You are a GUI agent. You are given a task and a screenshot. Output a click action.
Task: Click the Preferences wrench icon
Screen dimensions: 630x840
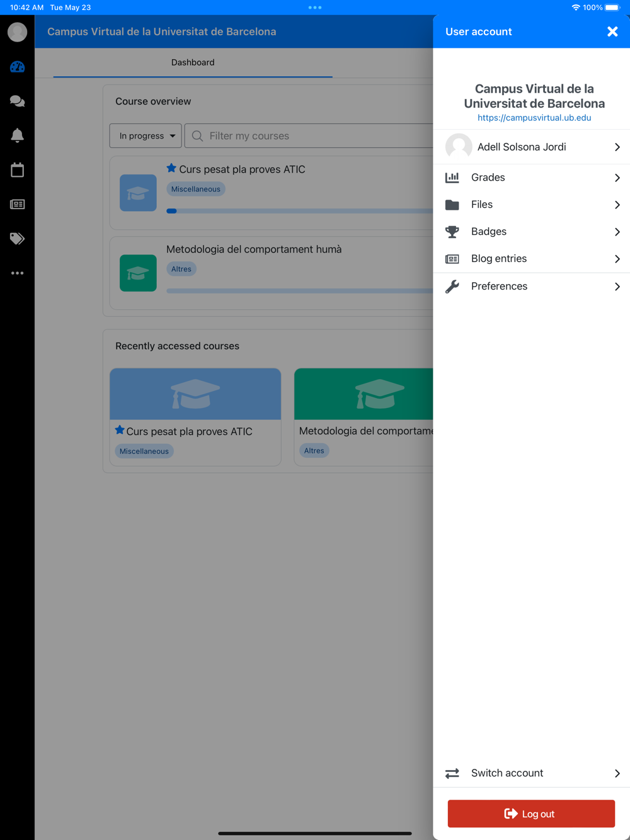click(452, 287)
